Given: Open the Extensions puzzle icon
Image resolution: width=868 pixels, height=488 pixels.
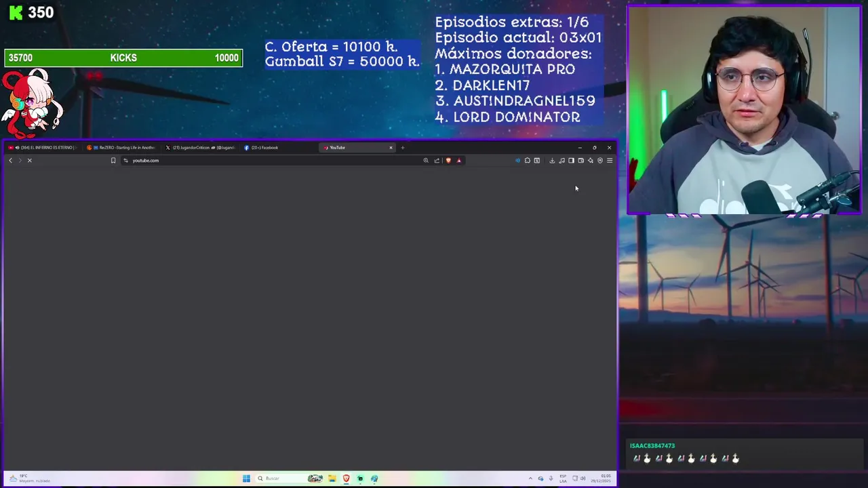Looking at the screenshot, I should (527, 161).
